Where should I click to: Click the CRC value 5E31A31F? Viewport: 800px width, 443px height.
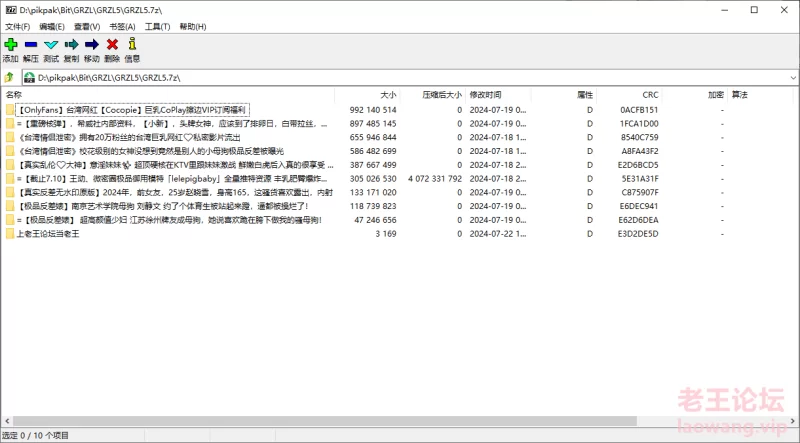click(x=640, y=179)
